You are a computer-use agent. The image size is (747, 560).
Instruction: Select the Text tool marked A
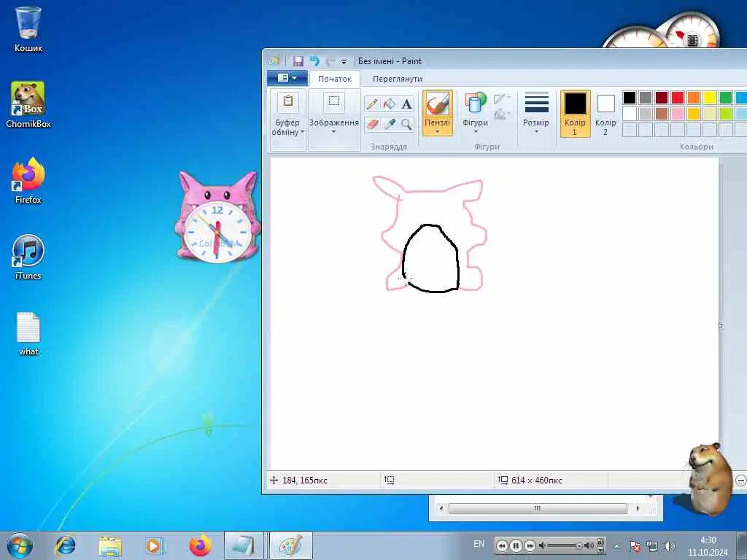406,104
